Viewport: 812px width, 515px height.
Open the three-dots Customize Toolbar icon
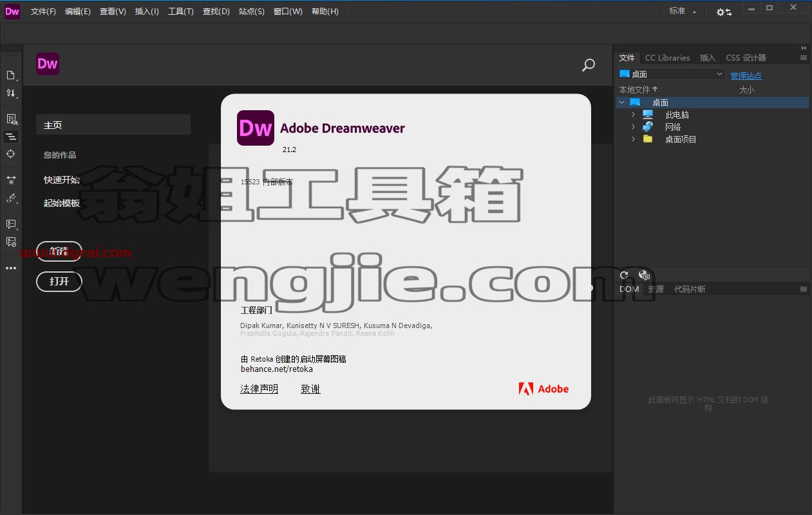pos(11,268)
